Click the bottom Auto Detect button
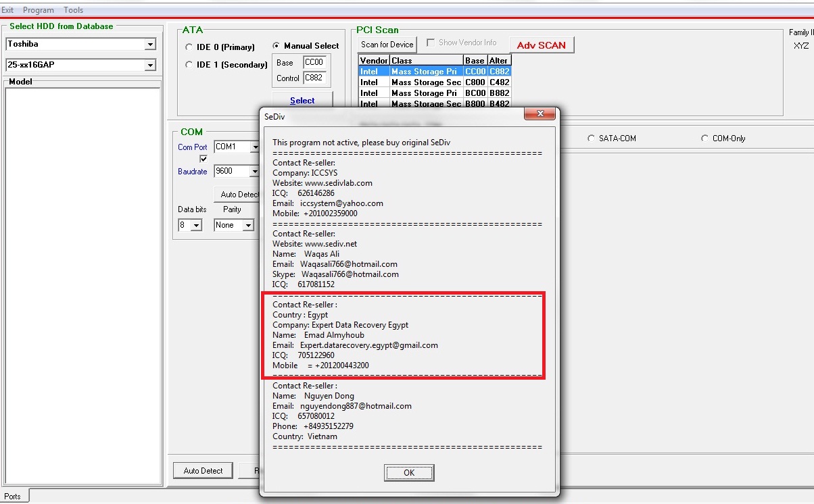Image resolution: width=814 pixels, height=504 pixels. [203, 471]
